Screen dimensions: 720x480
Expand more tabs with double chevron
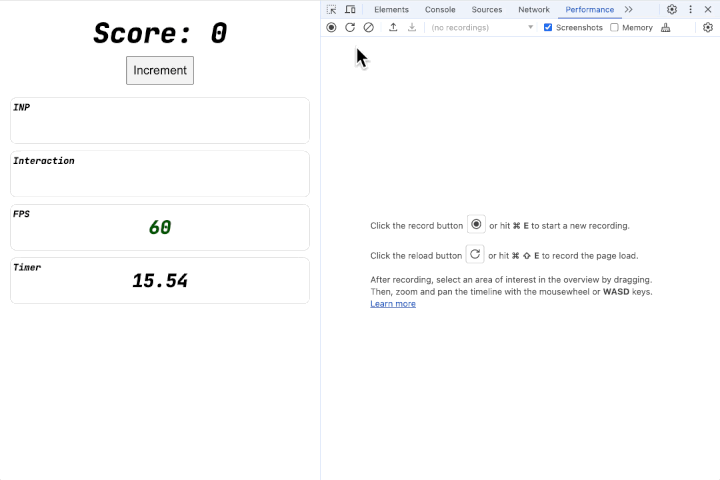[x=629, y=9]
